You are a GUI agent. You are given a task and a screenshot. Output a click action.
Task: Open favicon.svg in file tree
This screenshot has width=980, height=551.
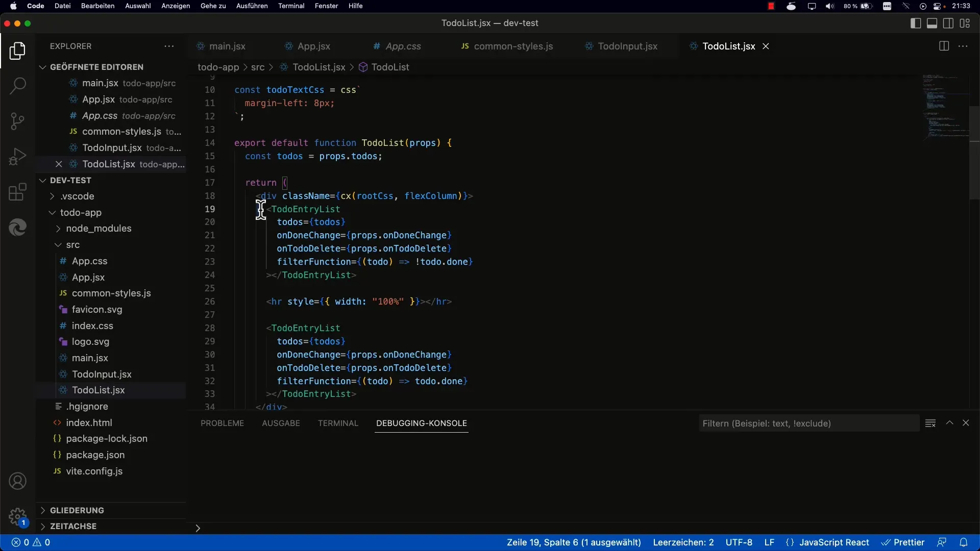click(97, 309)
